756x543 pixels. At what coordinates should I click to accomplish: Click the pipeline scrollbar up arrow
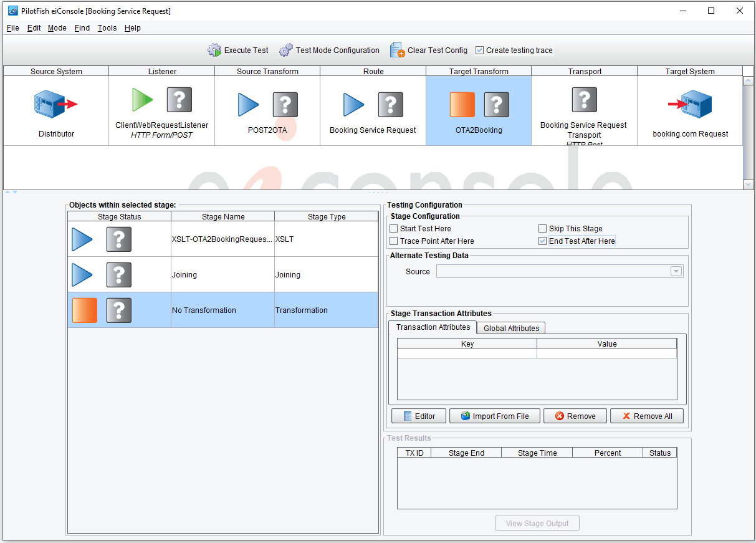pos(749,81)
